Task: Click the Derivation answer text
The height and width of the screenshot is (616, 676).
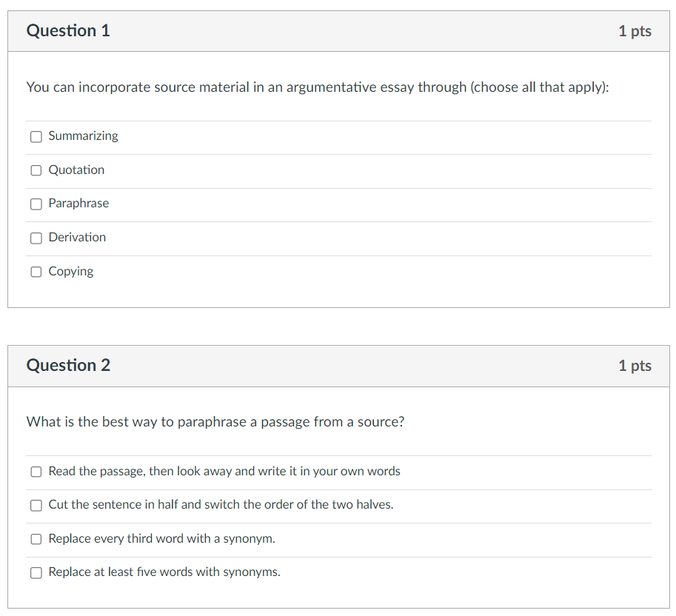Action: (x=77, y=237)
